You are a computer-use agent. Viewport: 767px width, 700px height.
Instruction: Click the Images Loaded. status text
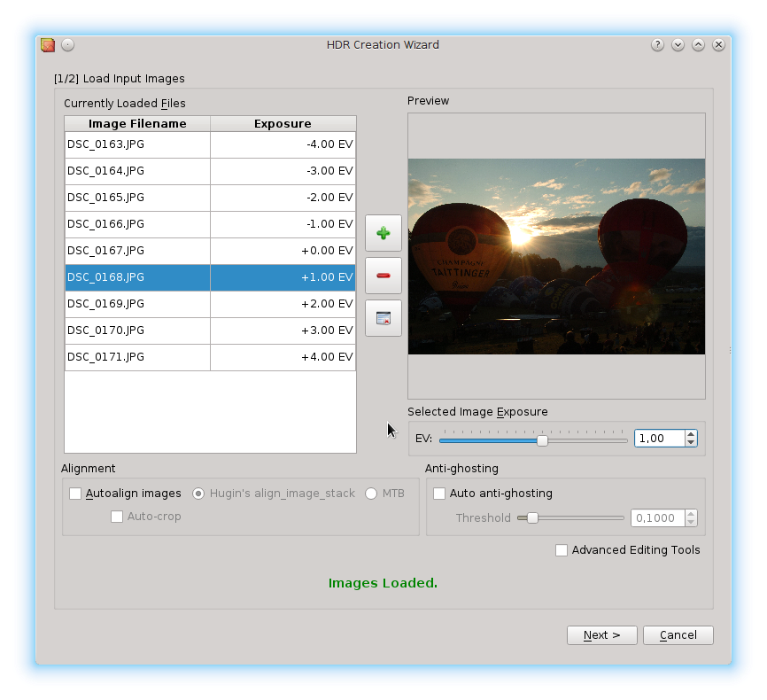tap(383, 583)
